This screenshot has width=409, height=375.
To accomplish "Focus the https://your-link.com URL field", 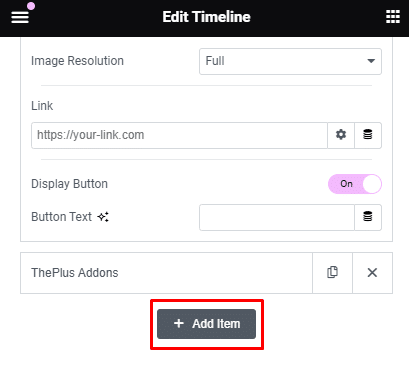I will click(179, 135).
